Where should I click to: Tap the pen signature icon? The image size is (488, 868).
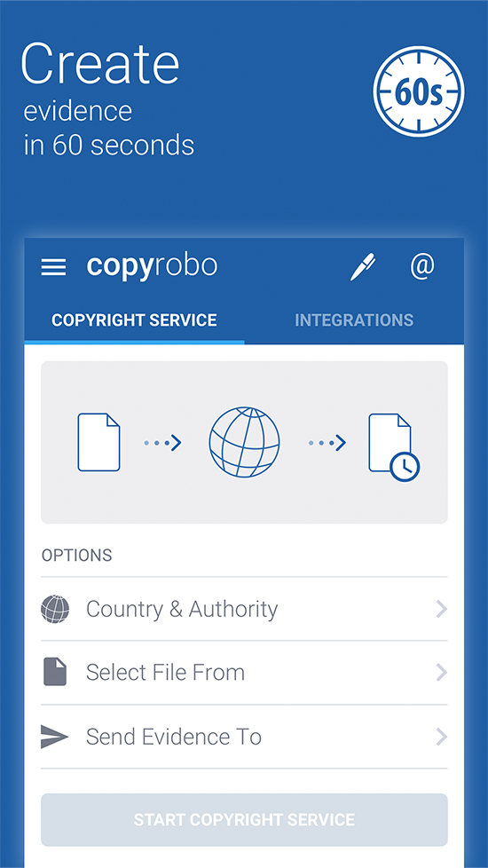pos(363,267)
